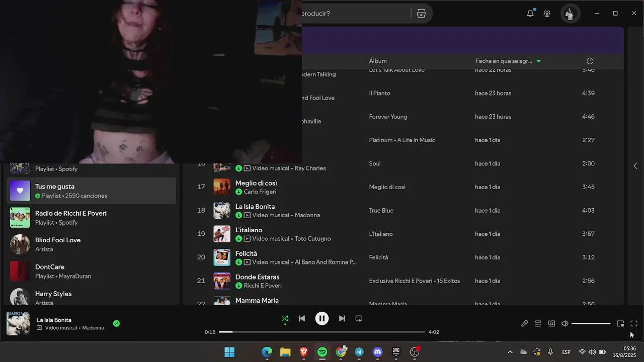The image size is (644, 362).
Task: Open Microsoft Edge from taskbar
Action: 267,352
